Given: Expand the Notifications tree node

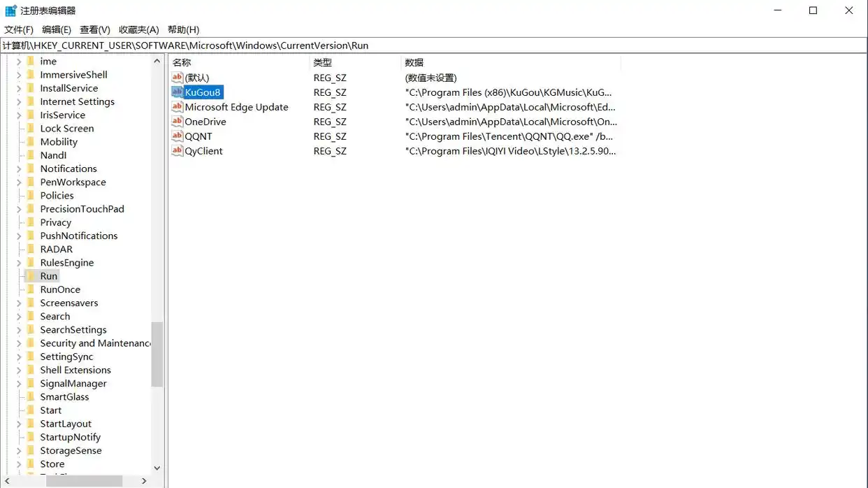Looking at the screenshot, I should point(19,169).
